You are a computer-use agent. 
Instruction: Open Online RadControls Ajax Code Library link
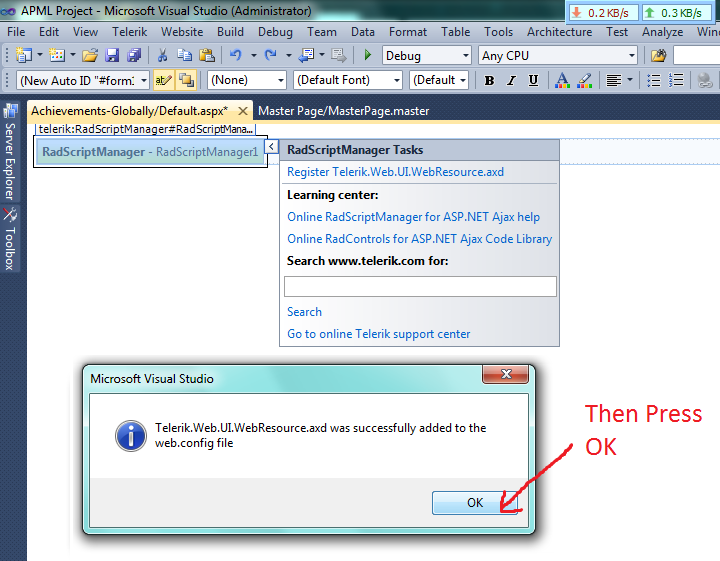coord(419,239)
